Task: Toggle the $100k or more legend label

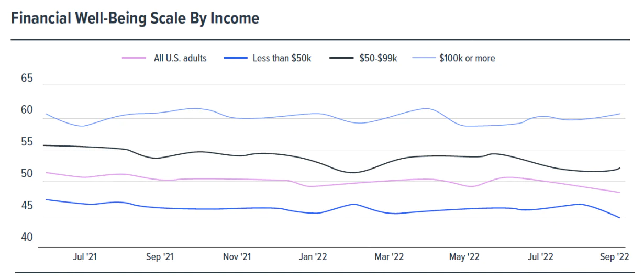Action: [x=467, y=59]
